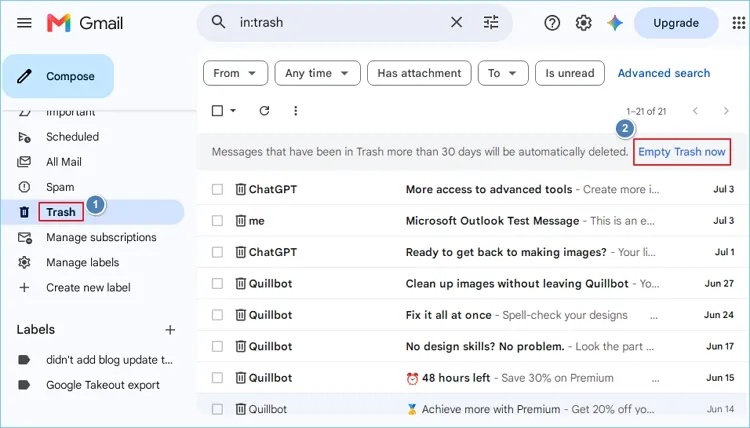
Task: Tick checkbox for Clean up images email
Action: 217,284
